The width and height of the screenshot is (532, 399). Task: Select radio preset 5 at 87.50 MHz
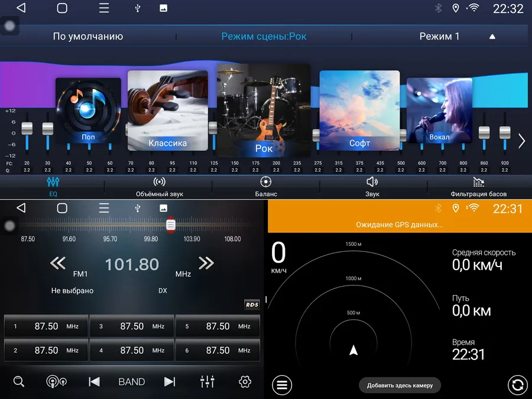click(218, 326)
